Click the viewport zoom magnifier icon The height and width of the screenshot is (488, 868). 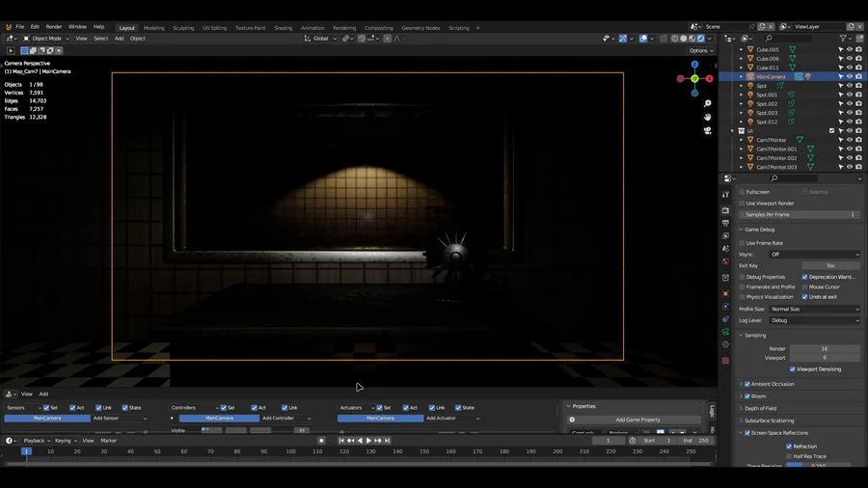[x=707, y=103]
